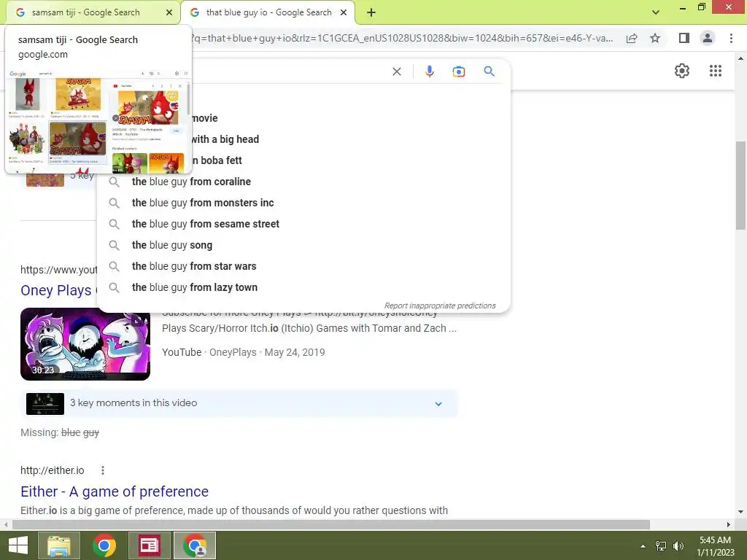Click scroll-right arrow of horizontal scrollbar

[x=729, y=525]
